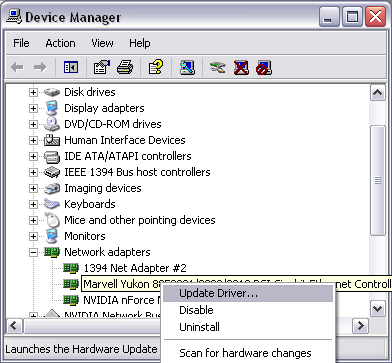Select the Network adapters label
Image resolution: width=392 pixels, height=363 pixels.
tap(107, 252)
